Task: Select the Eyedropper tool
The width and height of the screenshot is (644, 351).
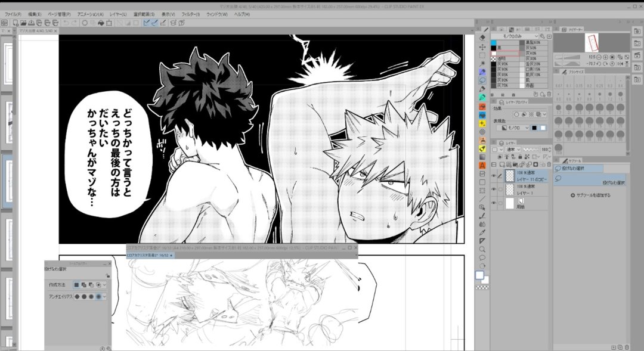Action: (482, 232)
